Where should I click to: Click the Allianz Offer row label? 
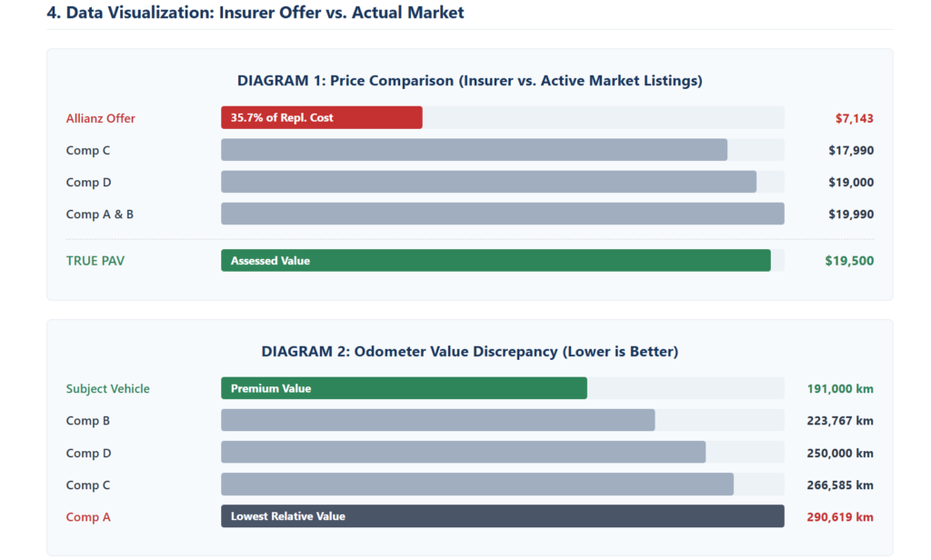point(101,118)
